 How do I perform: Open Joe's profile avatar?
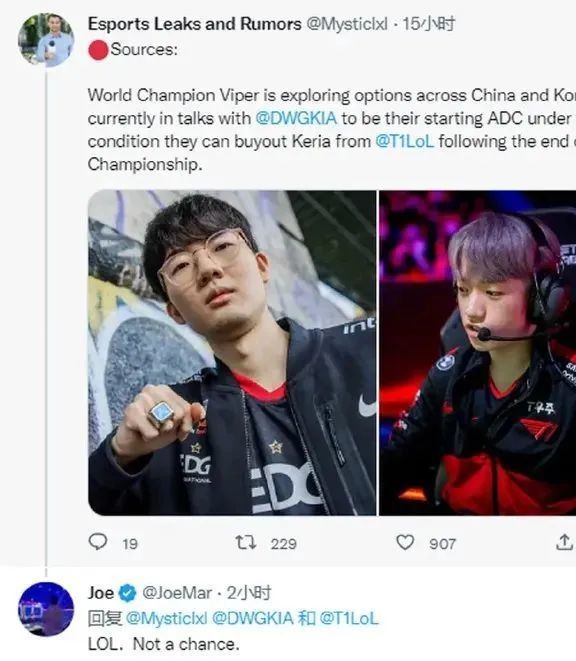(x=46, y=609)
